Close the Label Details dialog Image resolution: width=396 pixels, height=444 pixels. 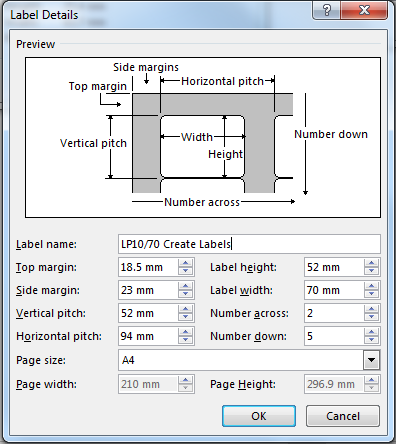click(x=364, y=10)
